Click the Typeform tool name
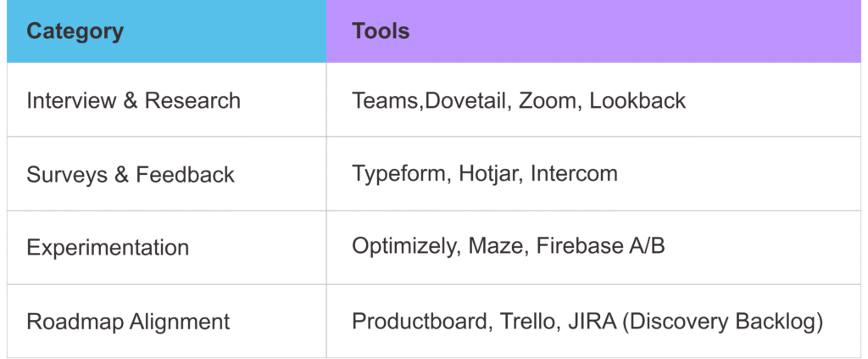This screenshot has width=868, height=359. (398, 175)
